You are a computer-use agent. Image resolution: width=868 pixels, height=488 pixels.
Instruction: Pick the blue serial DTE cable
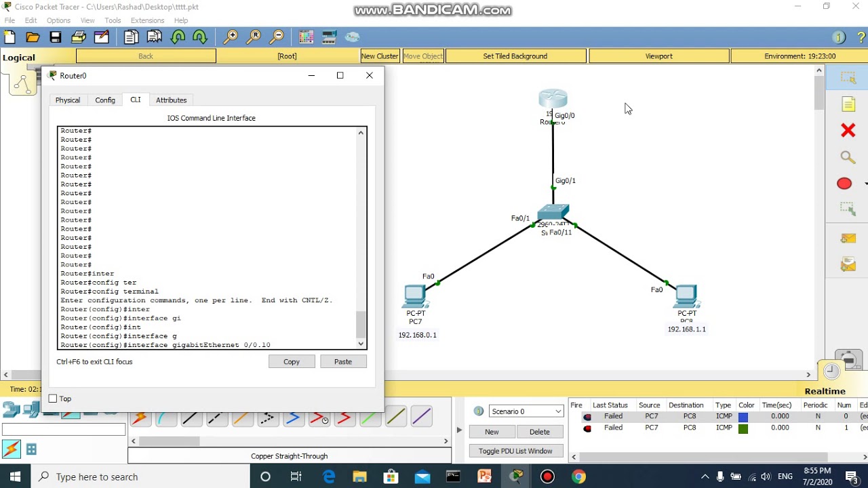pyautogui.click(x=293, y=419)
